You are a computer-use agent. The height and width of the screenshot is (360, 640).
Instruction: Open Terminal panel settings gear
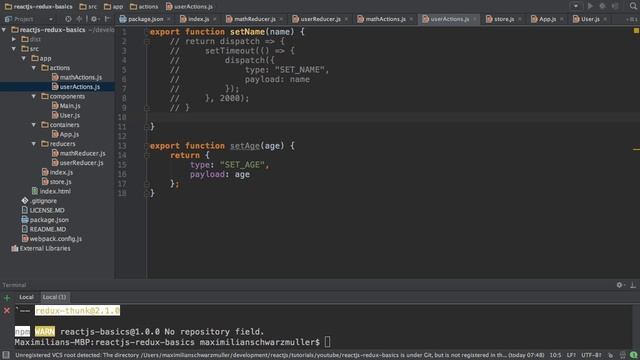pyautogui.click(x=620, y=285)
